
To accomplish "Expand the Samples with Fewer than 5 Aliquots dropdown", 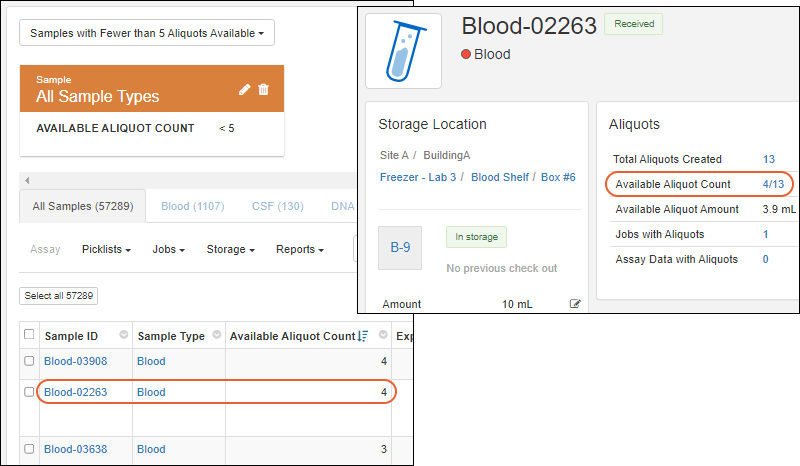I will click(x=147, y=33).
